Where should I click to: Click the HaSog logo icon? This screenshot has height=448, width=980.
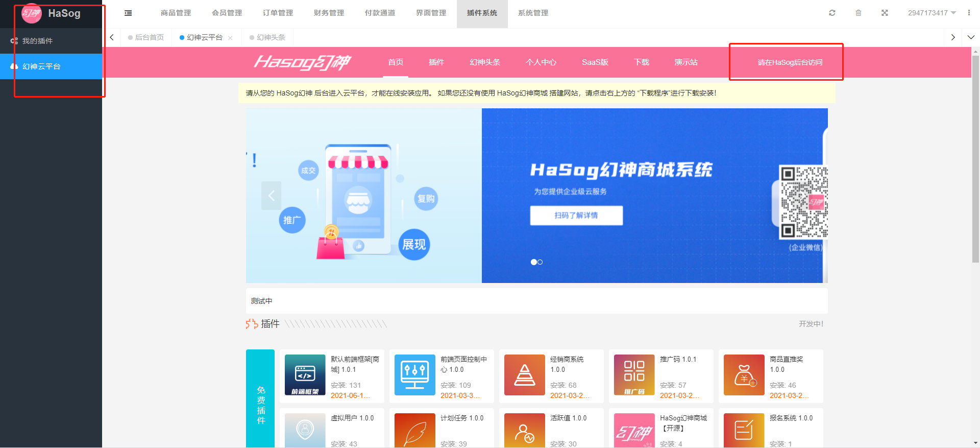click(32, 13)
